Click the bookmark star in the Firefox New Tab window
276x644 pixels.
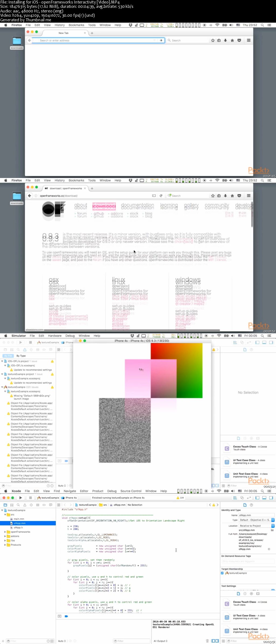(x=213, y=40)
